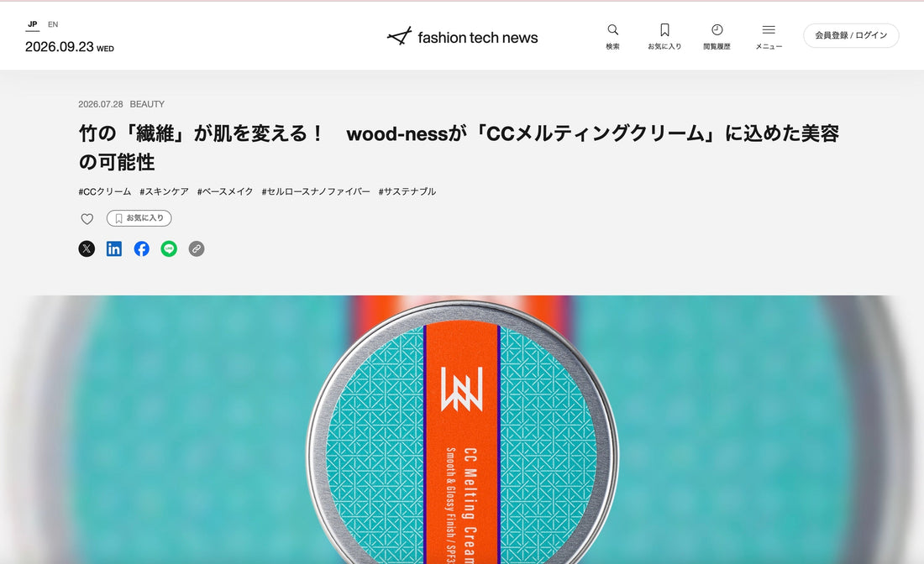
Task: Click the article headline text
Action: coord(459,147)
